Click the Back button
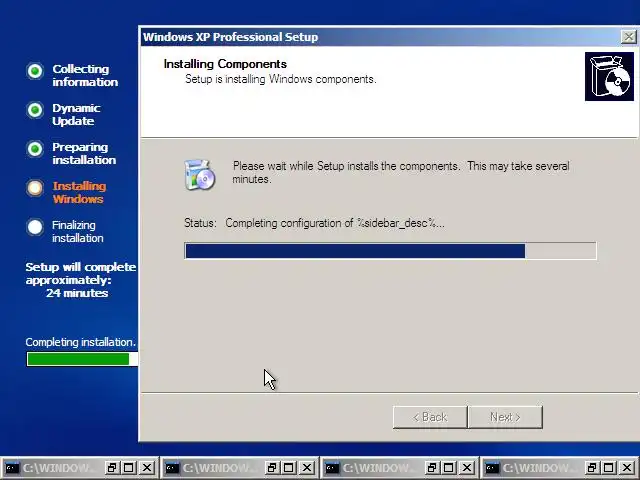 click(x=430, y=417)
